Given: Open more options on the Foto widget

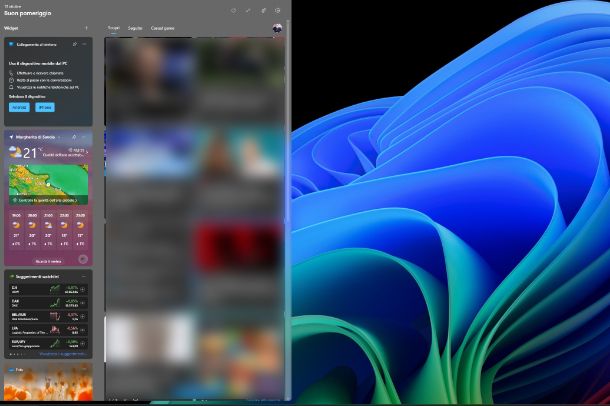Looking at the screenshot, I should click(84, 369).
